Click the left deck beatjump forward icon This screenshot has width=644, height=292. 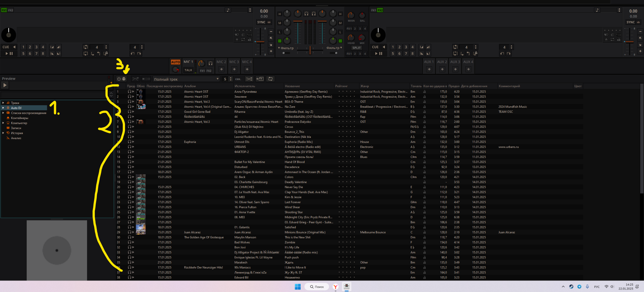[139, 53]
